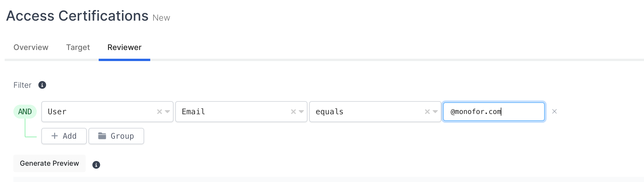Click info icon beside Generate Preview
644x182 pixels.
click(96, 165)
